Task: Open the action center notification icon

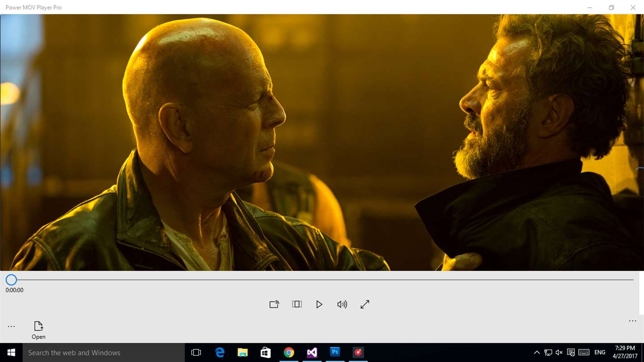Action: (x=571, y=353)
